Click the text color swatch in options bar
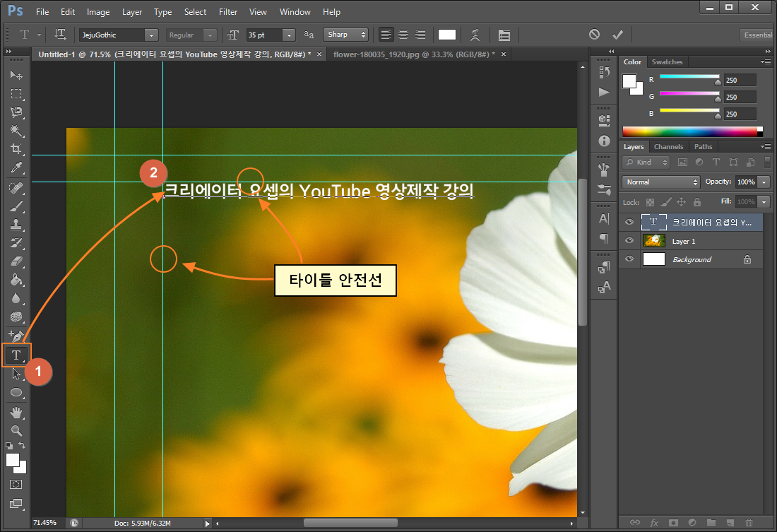The image size is (777, 532). (x=447, y=35)
